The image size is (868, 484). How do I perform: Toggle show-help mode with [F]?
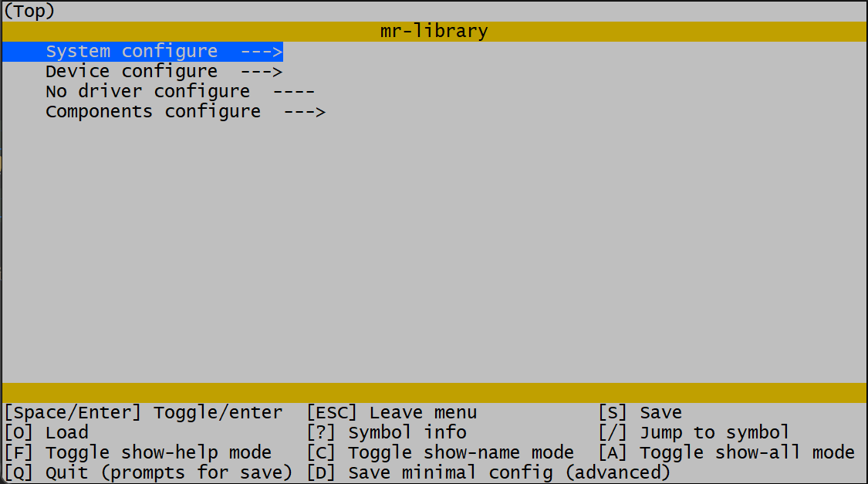[138, 453]
